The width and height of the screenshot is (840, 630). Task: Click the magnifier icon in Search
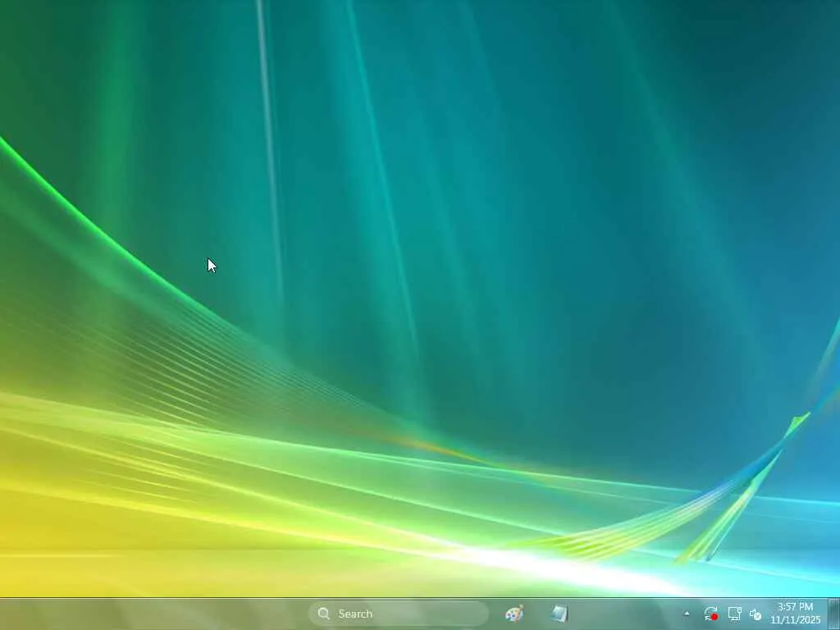click(x=323, y=614)
